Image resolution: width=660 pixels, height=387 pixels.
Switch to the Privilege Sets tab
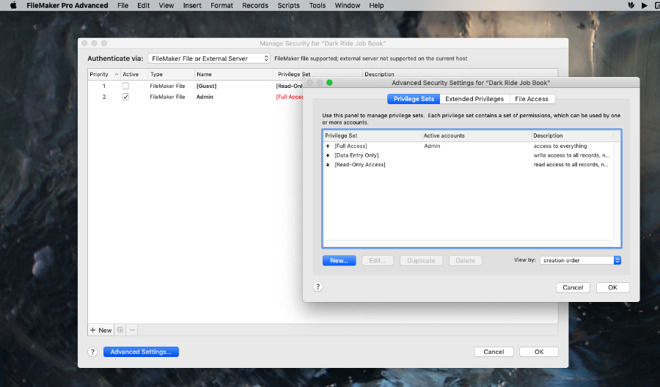[x=413, y=99]
